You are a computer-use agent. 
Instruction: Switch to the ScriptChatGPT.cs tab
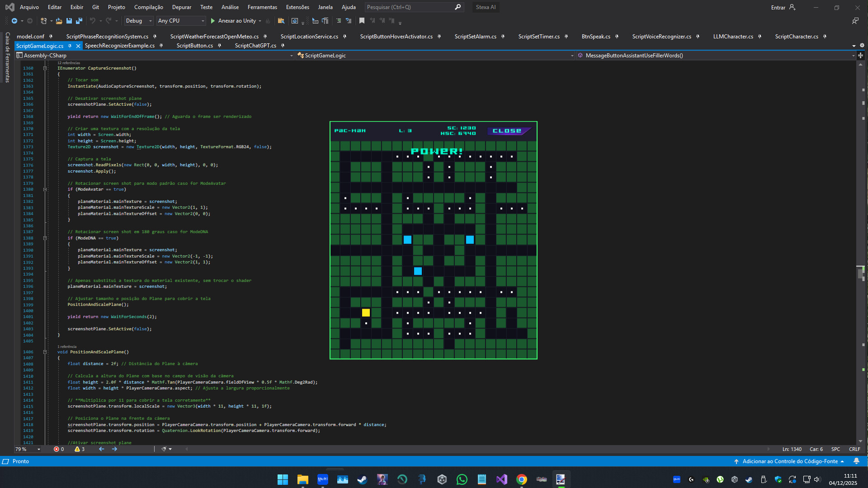(x=255, y=46)
